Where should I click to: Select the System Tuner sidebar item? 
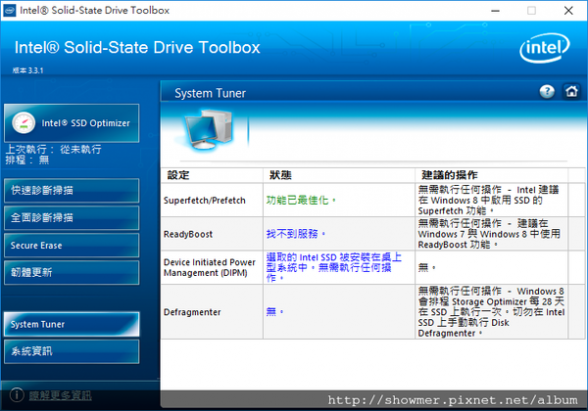click(x=72, y=324)
